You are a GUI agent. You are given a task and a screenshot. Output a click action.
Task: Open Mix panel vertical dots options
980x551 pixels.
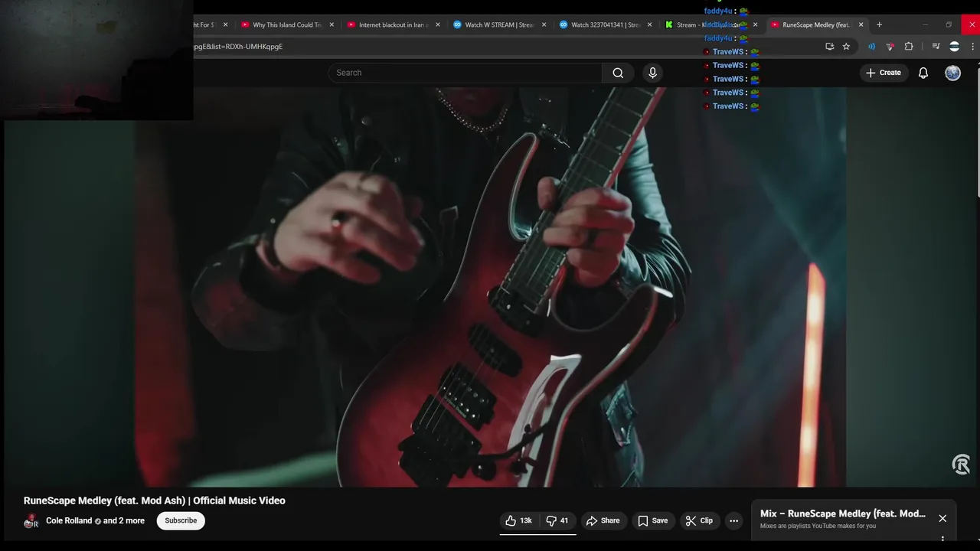(x=942, y=539)
